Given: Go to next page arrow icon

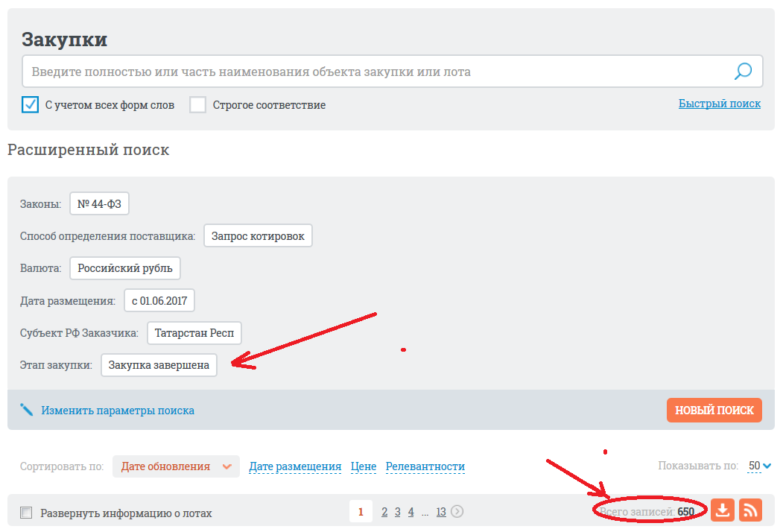Looking at the screenshot, I should [x=457, y=511].
